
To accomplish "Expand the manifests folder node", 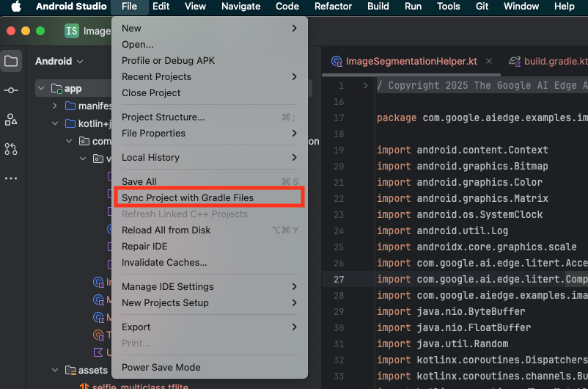I will pyautogui.click(x=55, y=106).
